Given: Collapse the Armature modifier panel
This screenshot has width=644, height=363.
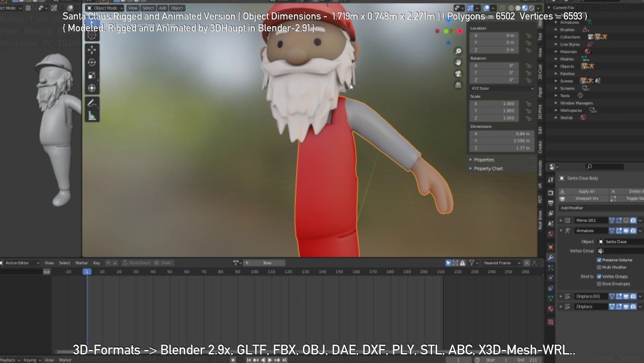Looking at the screenshot, I should click(561, 231).
